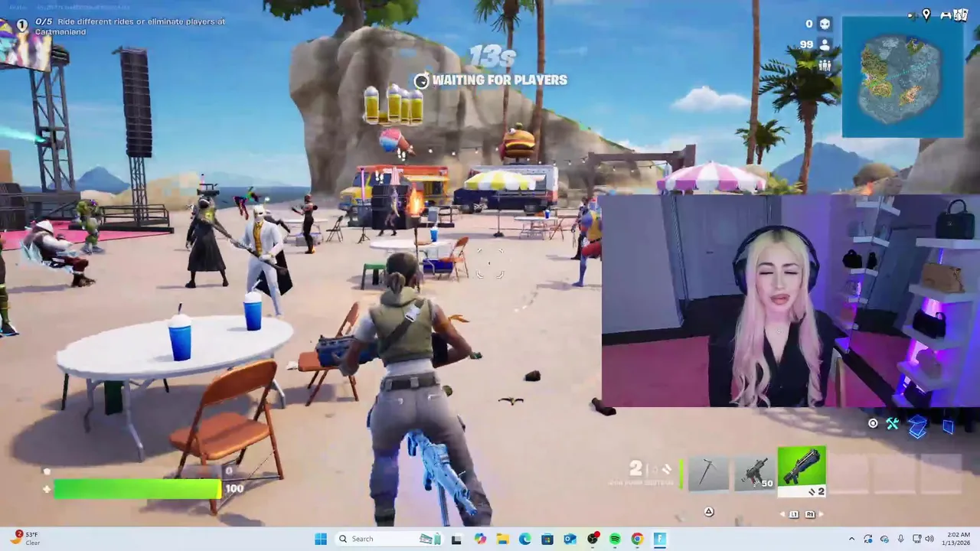Switch to Fortnite taskbar icon
Screen dimensions: 980x551
click(x=660, y=539)
